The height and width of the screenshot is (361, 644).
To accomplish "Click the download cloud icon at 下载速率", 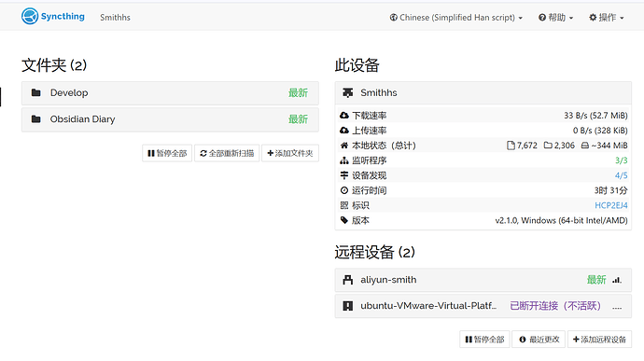I will pyautogui.click(x=344, y=116).
